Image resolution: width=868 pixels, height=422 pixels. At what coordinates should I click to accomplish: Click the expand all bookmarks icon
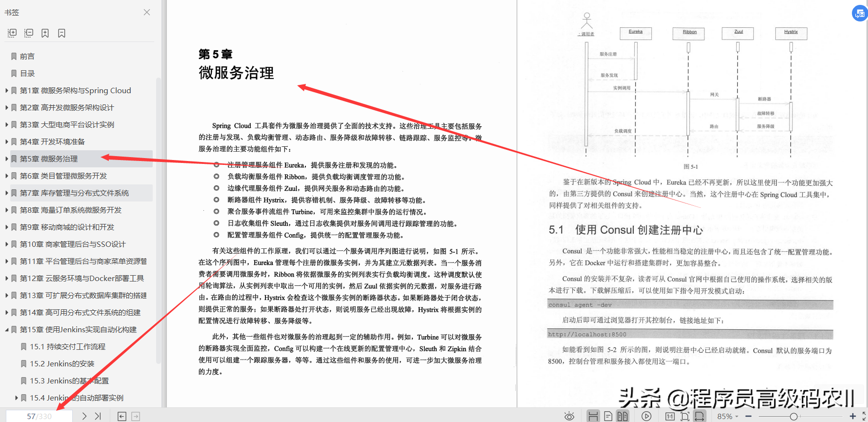[12, 33]
